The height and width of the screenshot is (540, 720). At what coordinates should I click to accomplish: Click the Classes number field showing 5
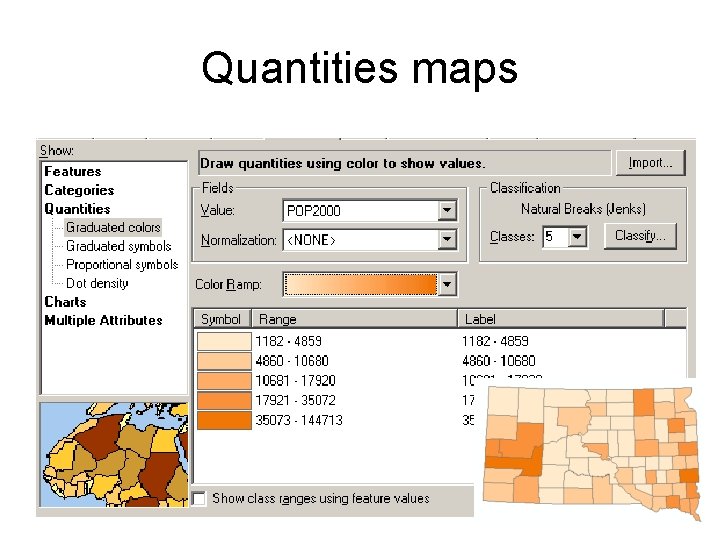tap(556, 237)
